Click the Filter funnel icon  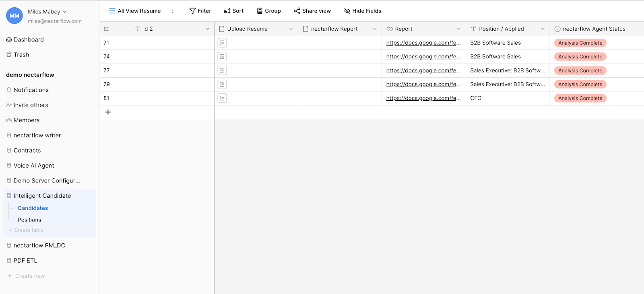[192, 11]
